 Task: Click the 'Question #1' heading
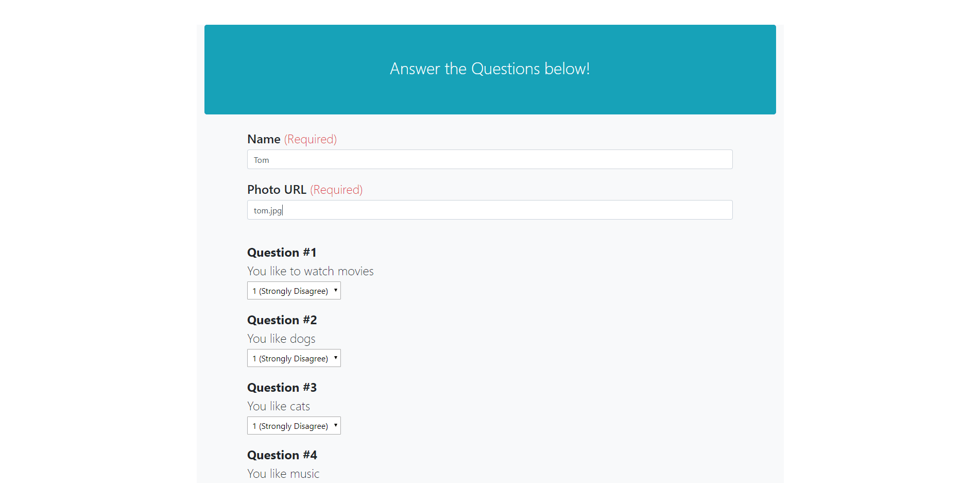(x=282, y=253)
